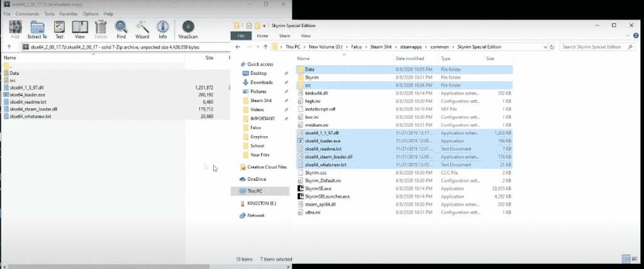Screen dimensions: 644x269
Task: Open WinRAR Tools menu
Action: (x=49, y=14)
